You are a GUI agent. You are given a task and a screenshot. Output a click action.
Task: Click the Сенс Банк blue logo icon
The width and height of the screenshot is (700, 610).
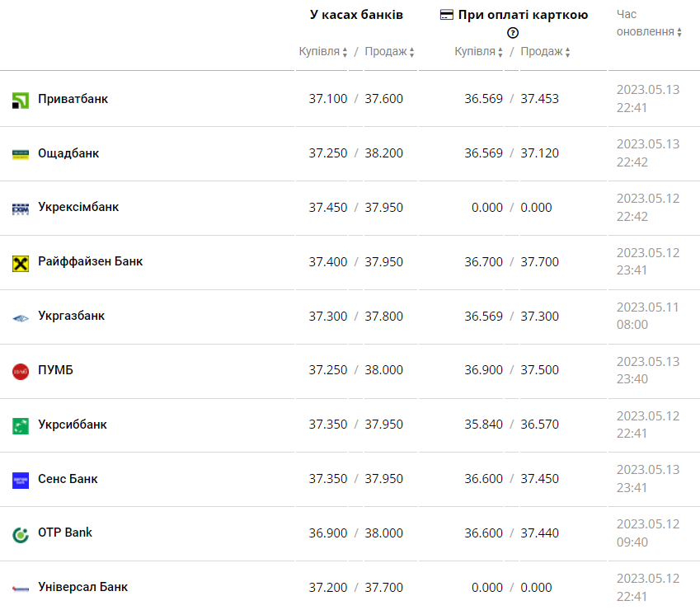tap(21, 480)
